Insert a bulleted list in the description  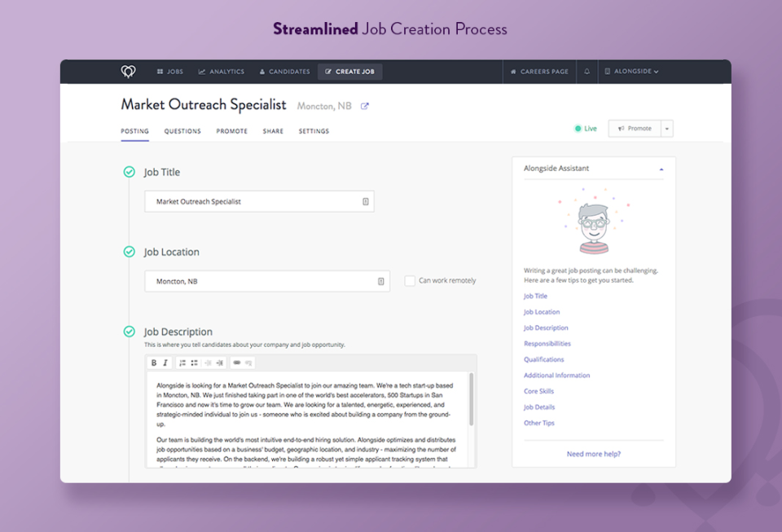click(x=194, y=363)
